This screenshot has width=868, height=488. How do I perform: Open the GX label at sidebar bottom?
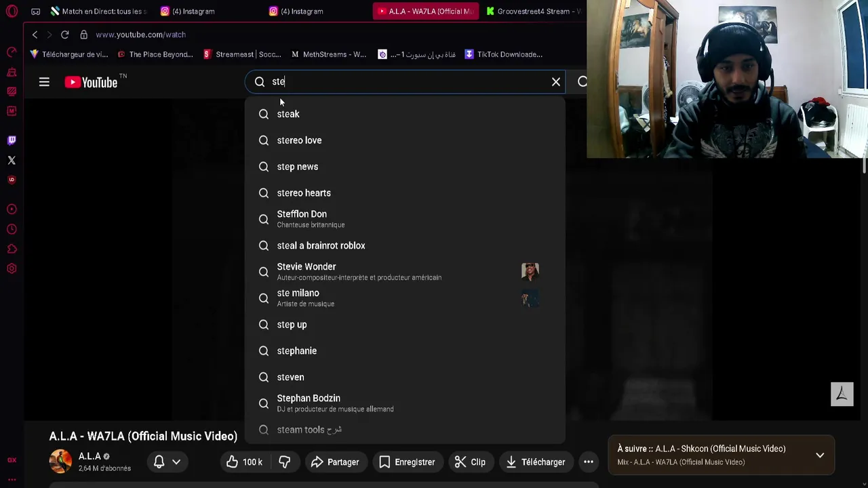pyautogui.click(x=12, y=460)
